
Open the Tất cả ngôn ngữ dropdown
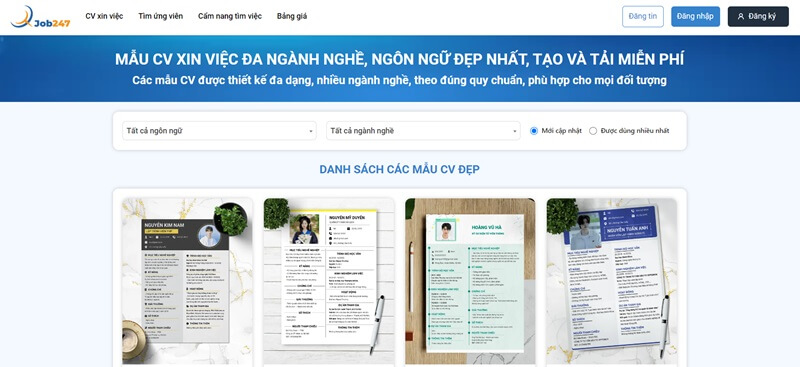click(219, 131)
